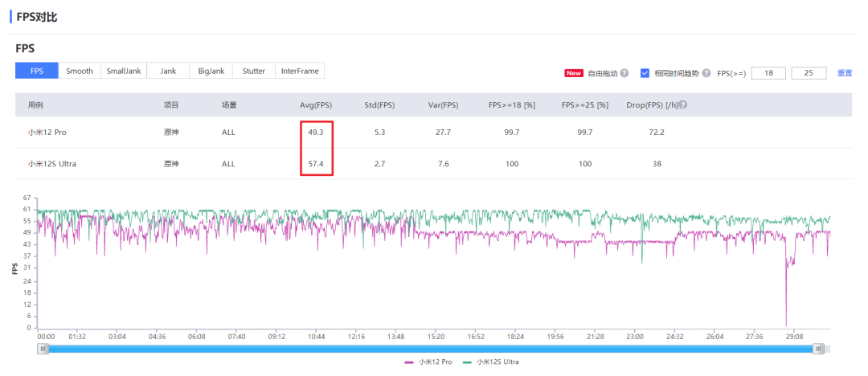Viewport: 868px width, 376px height.
Task: Click the left handle of time range slider
Action: point(43,349)
